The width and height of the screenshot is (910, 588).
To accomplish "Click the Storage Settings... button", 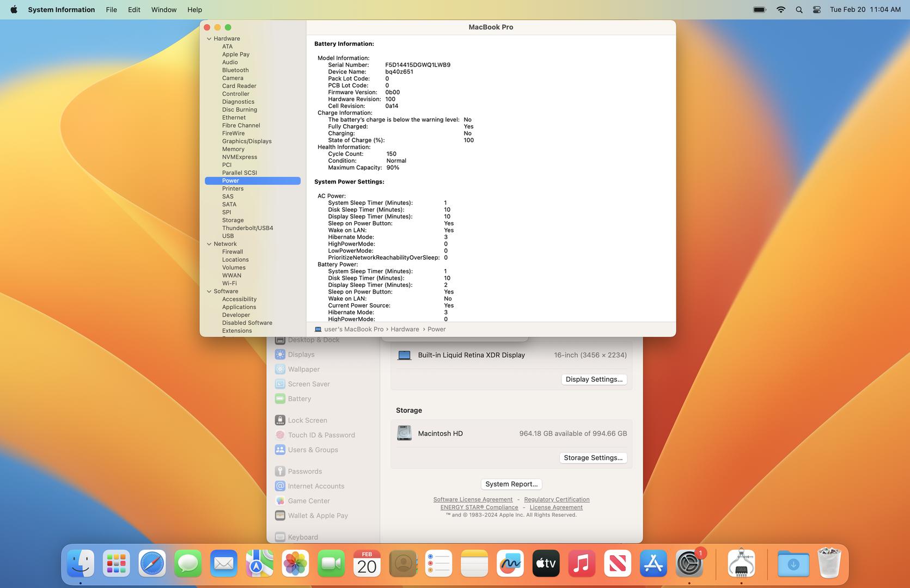I will click(x=593, y=458).
